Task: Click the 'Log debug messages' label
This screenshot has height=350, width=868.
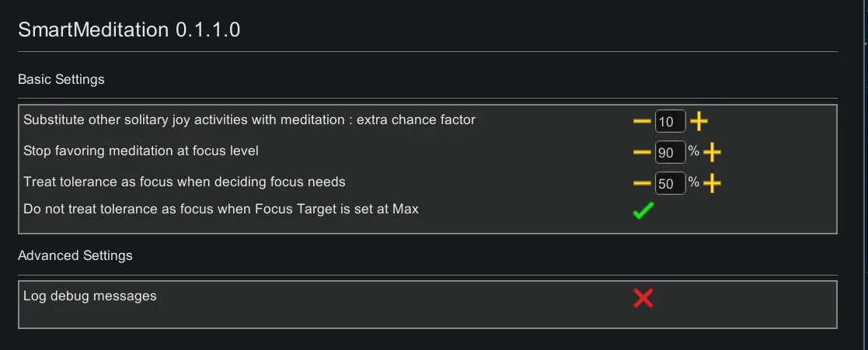Action: pos(89,296)
